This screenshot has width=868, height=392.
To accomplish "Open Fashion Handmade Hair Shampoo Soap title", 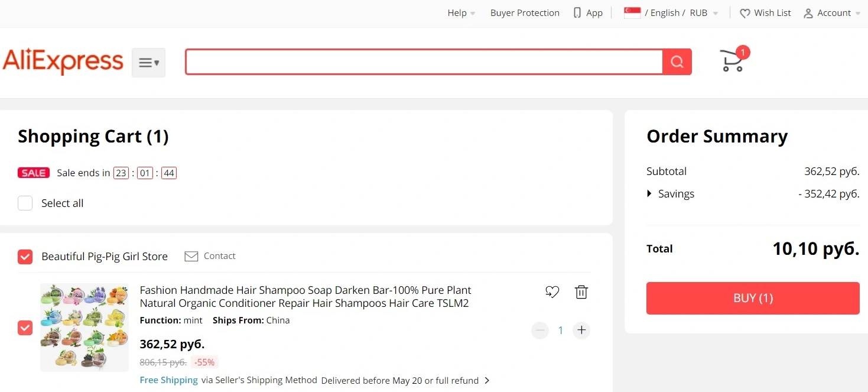I will pyautogui.click(x=305, y=297).
